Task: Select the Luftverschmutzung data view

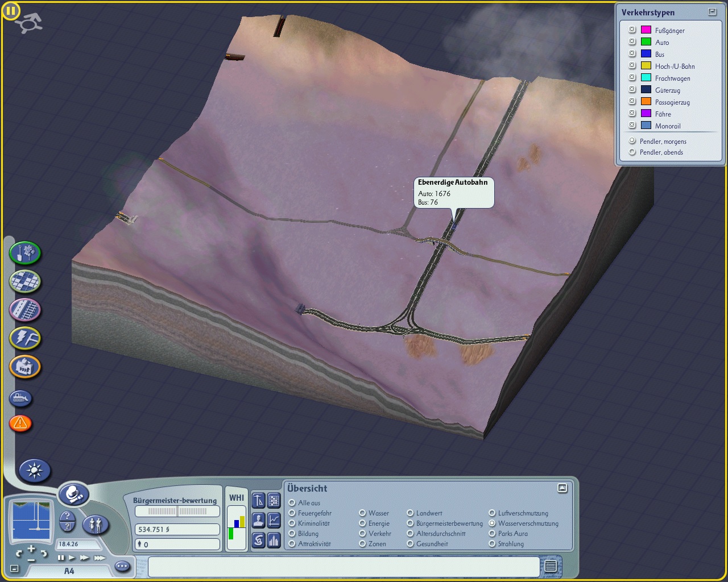Action: point(492,513)
